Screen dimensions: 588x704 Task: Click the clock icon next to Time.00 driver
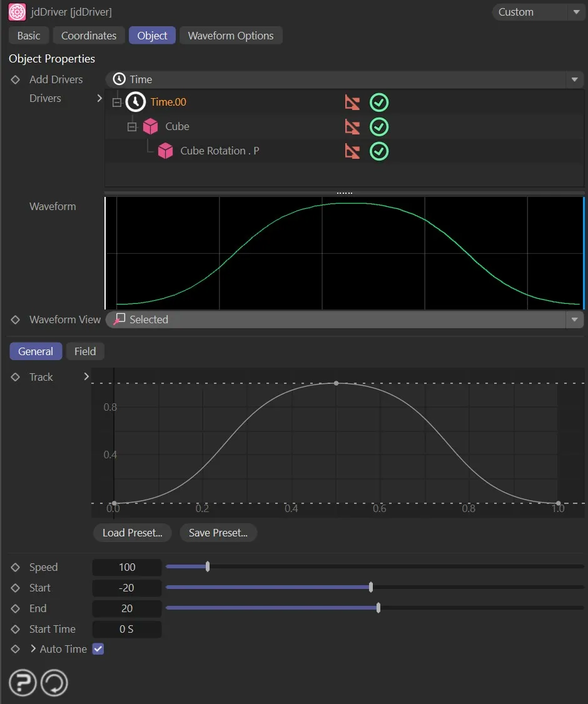135,101
